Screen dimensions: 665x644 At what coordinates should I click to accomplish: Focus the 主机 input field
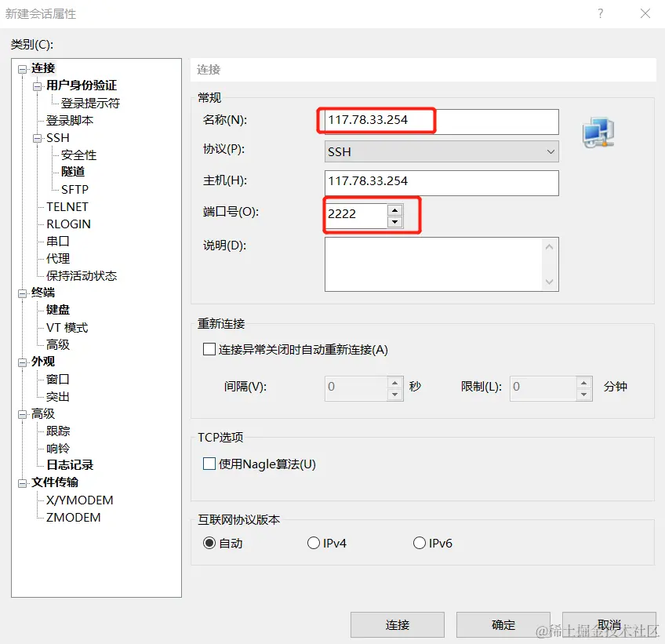click(x=442, y=183)
